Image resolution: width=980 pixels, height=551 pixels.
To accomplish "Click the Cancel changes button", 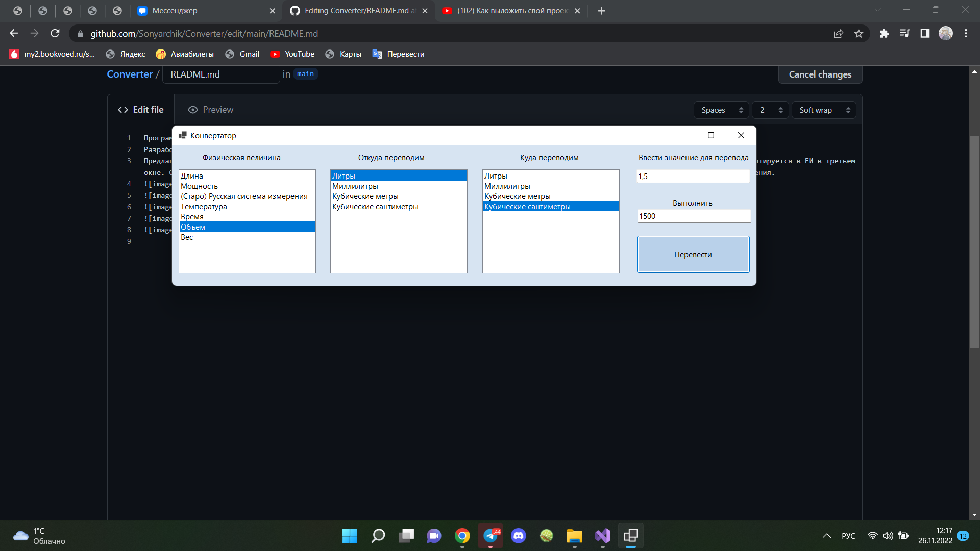I will (x=820, y=74).
